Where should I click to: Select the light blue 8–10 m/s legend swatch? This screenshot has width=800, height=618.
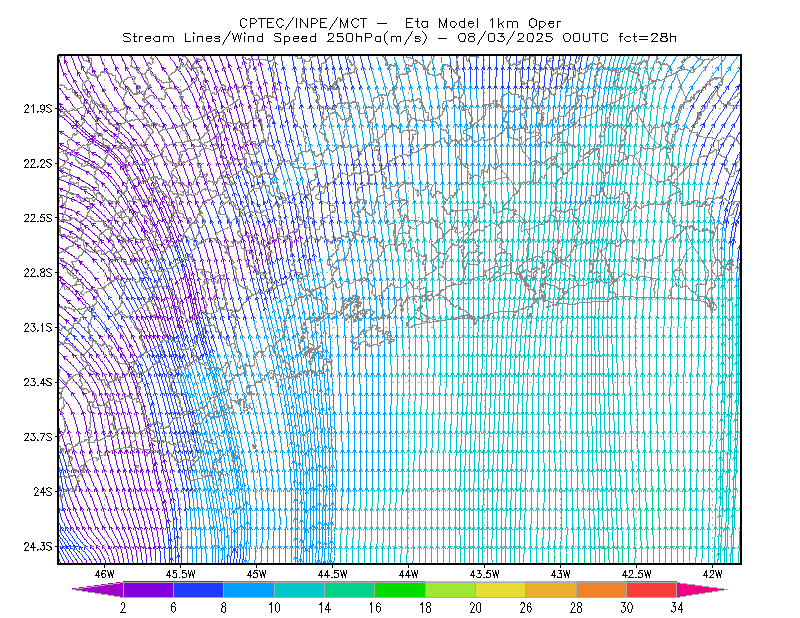249,589
